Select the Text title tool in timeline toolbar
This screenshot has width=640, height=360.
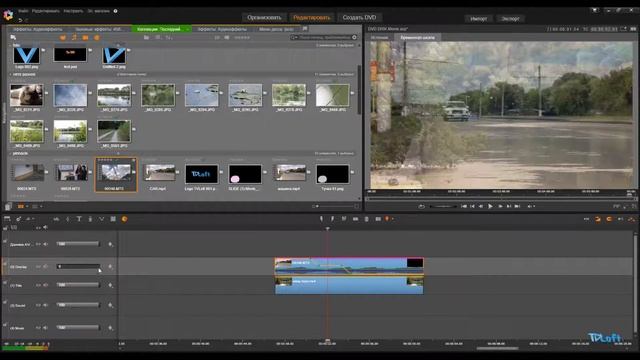point(79,219)
